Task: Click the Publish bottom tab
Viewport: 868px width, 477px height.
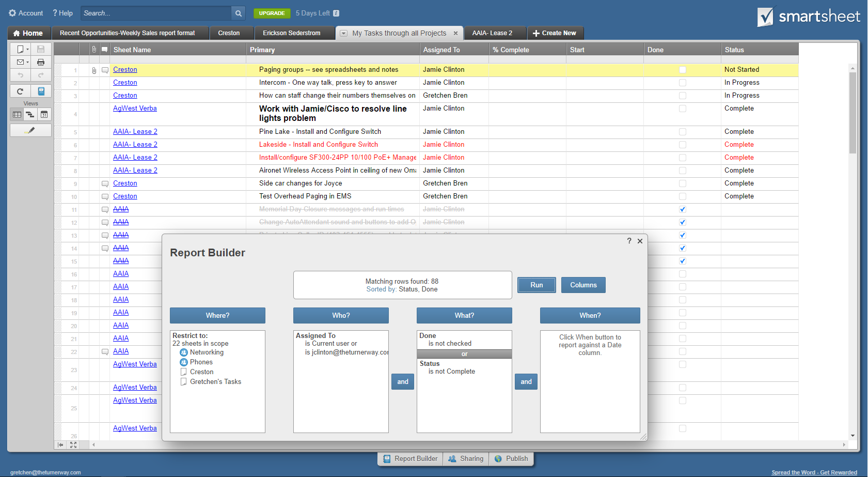Action: tap(511, 459)
